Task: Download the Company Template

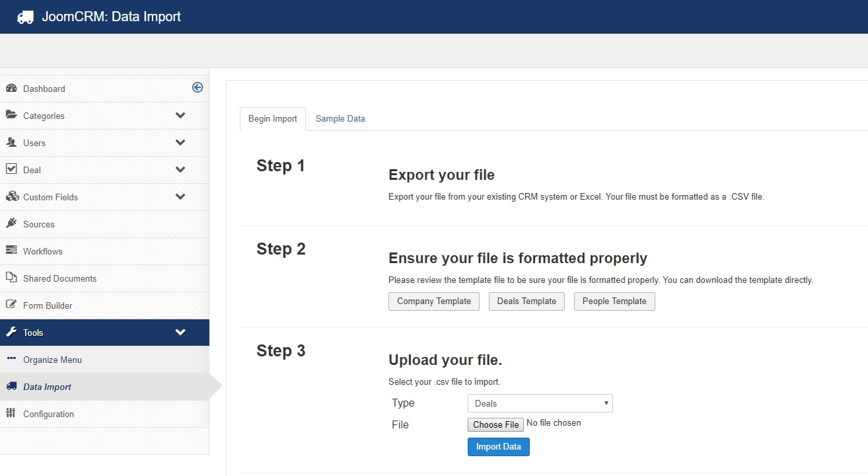Action: pyautogui.click(x=433, y=301)
